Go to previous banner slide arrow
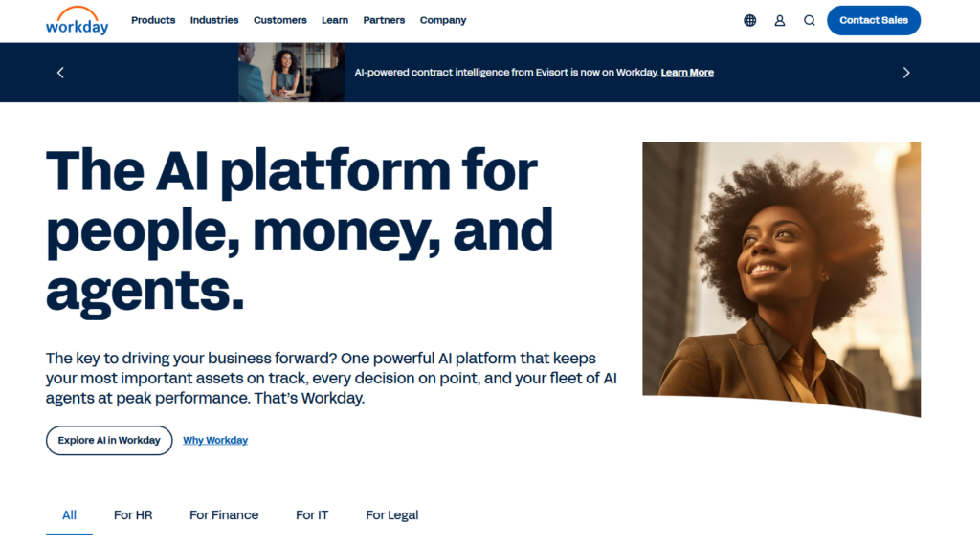This screenshot has width=980, height=546. click(x=60, y=73)
